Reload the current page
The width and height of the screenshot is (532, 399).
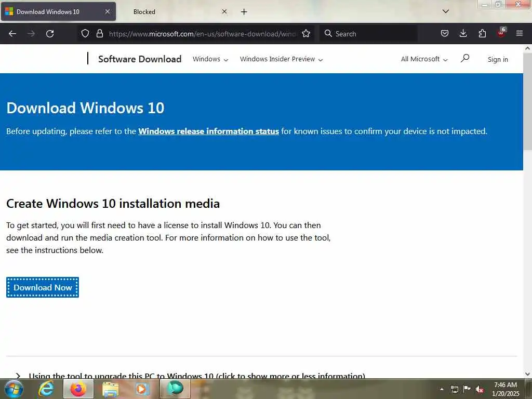click(x=50, y=34)
